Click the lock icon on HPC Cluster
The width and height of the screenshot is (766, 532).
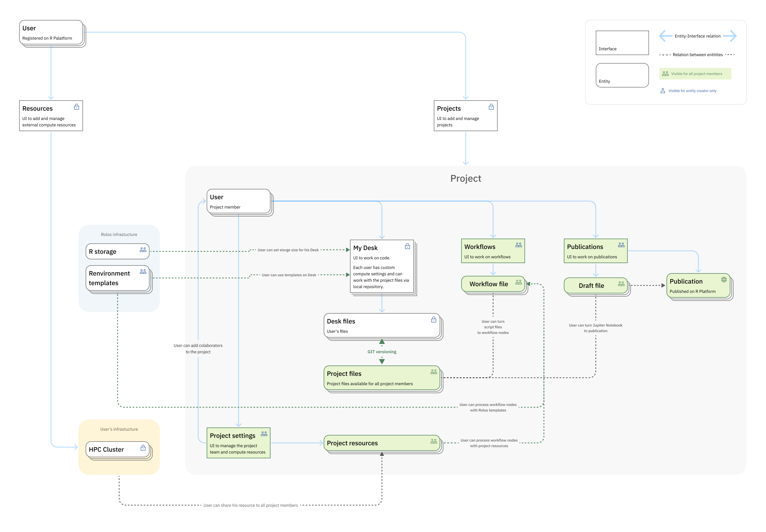(143, 447)
